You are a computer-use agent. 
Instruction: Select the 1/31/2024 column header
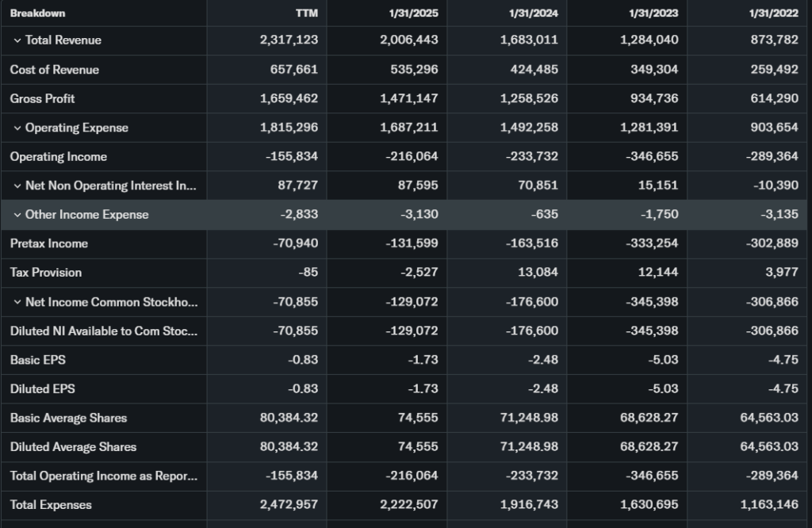[534, 13]
